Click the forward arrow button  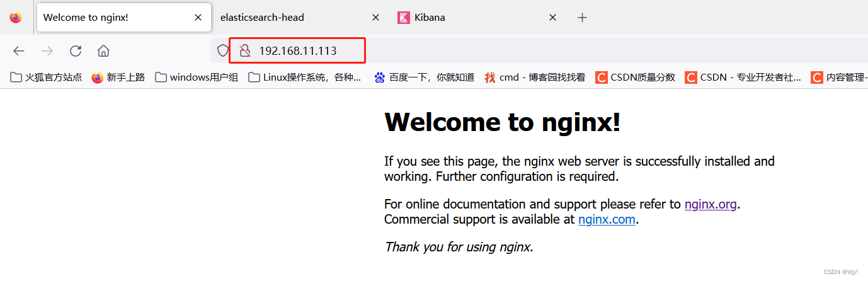(47, 51)
